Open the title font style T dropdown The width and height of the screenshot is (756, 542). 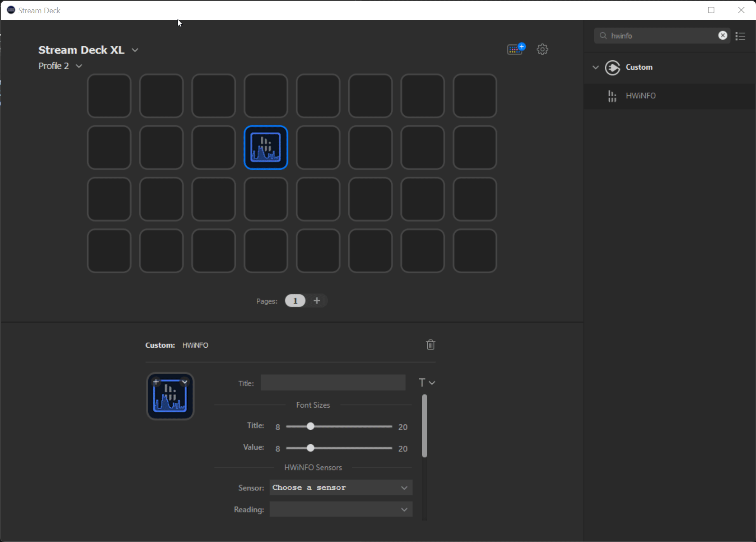[x=427, y=383]
